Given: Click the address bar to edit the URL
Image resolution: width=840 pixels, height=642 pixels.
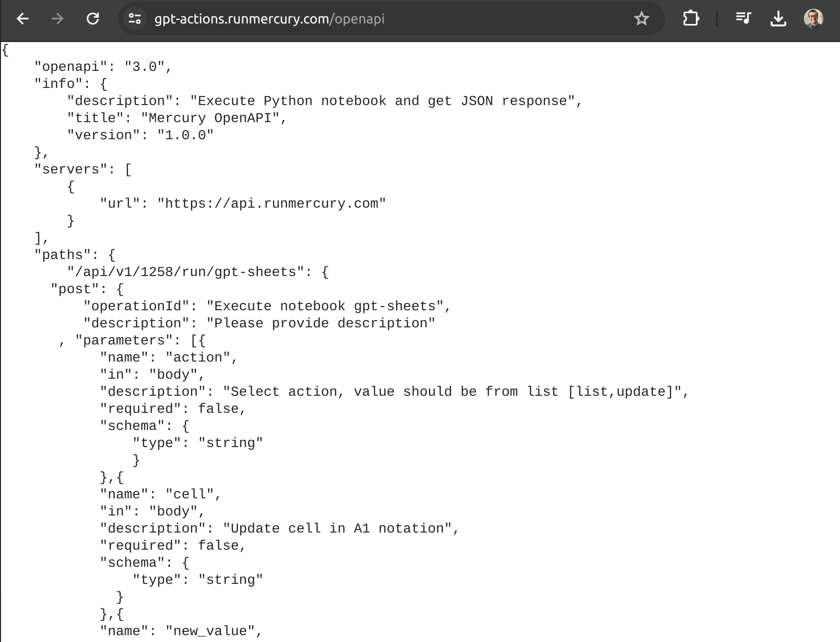Looking at the screenshot, I should (269, 19).
